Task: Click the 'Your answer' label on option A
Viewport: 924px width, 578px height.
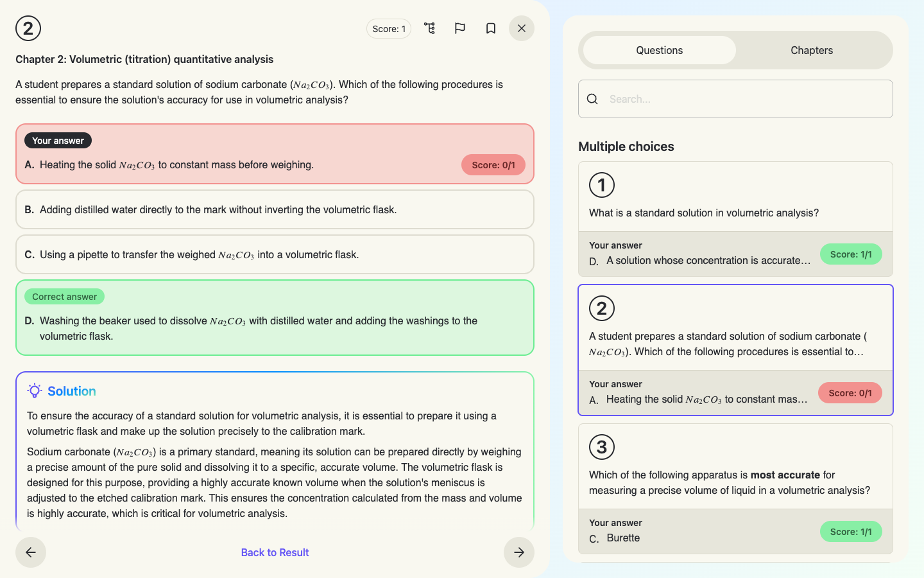Action: [x=58, y=141]
